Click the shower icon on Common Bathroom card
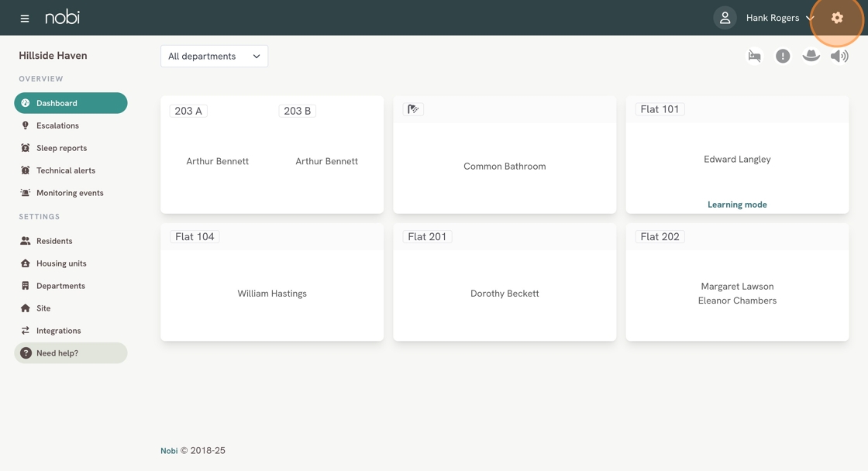Viewport: 868px width, 471px height. pos(413,109)
